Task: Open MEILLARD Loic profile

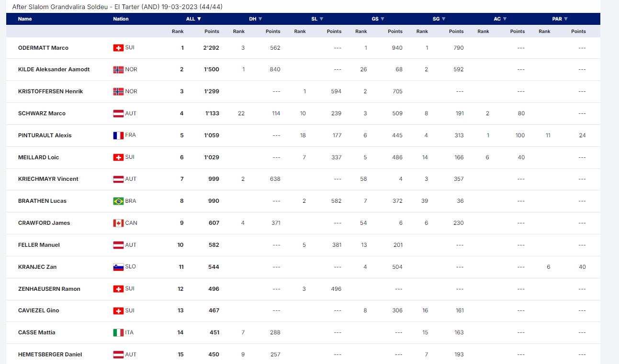Action: point(38,157)
